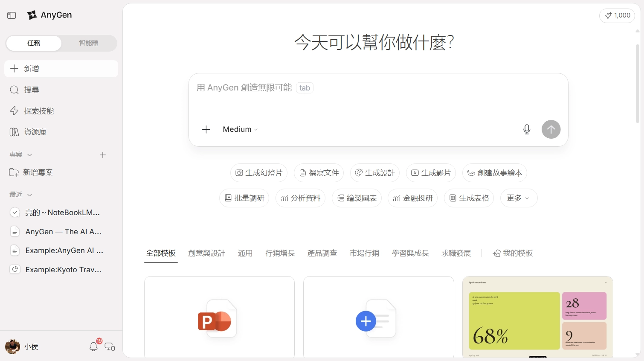
Task: Click the 新增 button
Action: (61, 69)
